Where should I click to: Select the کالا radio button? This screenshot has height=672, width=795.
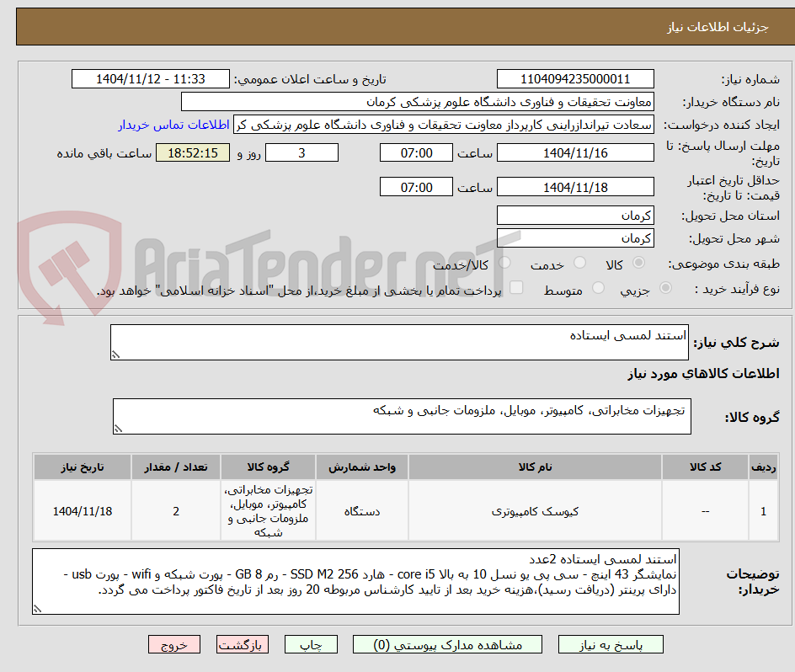click(x=639, y=263)
